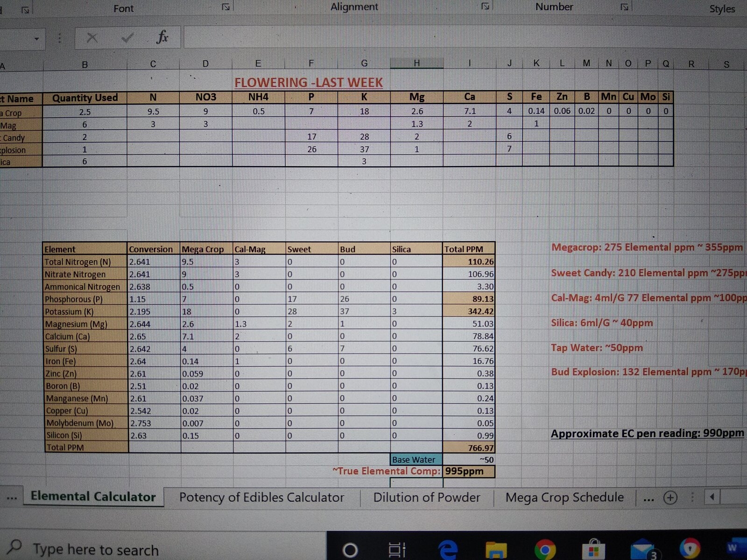
Task: Click the Cal-Mag column header in lower table
Action: tap(259, 249)
